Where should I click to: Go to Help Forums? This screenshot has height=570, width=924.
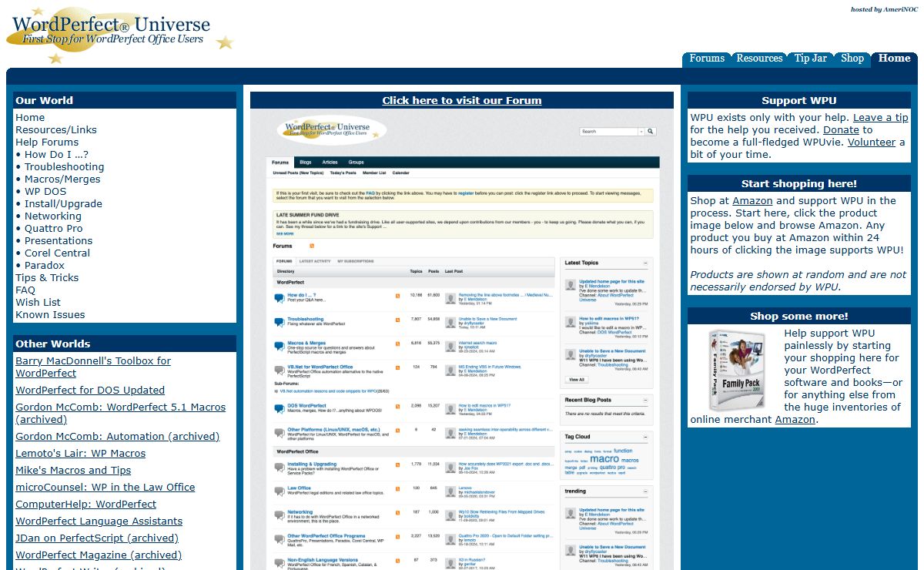point(47,142)
